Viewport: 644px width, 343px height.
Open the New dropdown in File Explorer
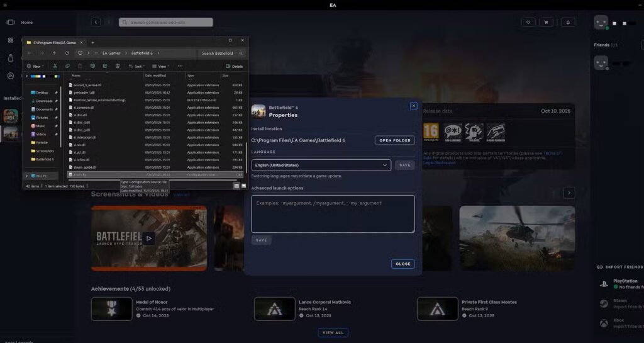[x=35, y=66]
